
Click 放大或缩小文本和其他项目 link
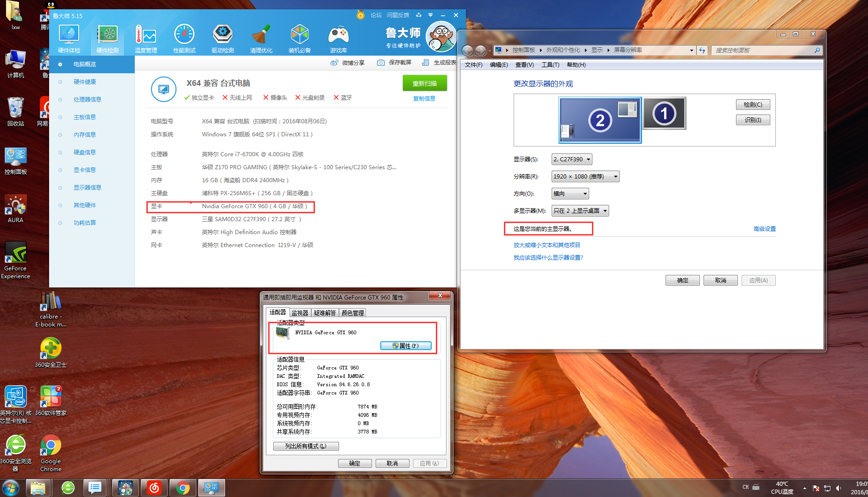click(x=547, y=245)
